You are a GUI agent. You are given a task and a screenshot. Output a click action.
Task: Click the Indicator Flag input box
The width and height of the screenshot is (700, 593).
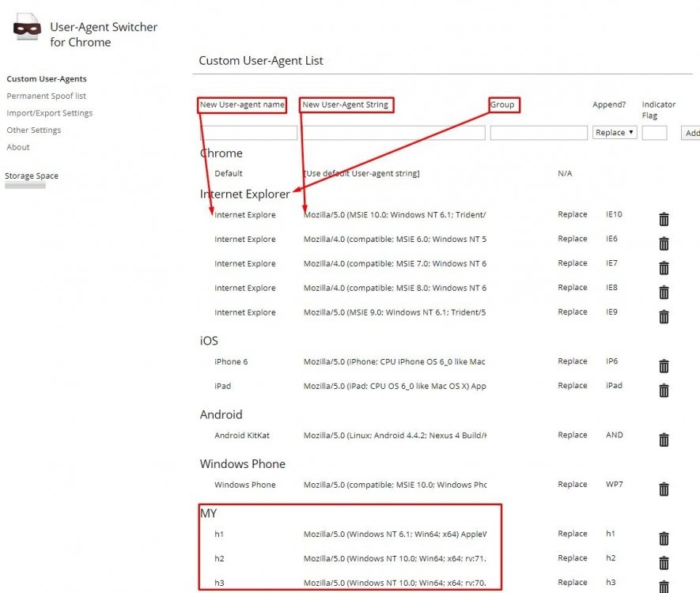point(654,133)
